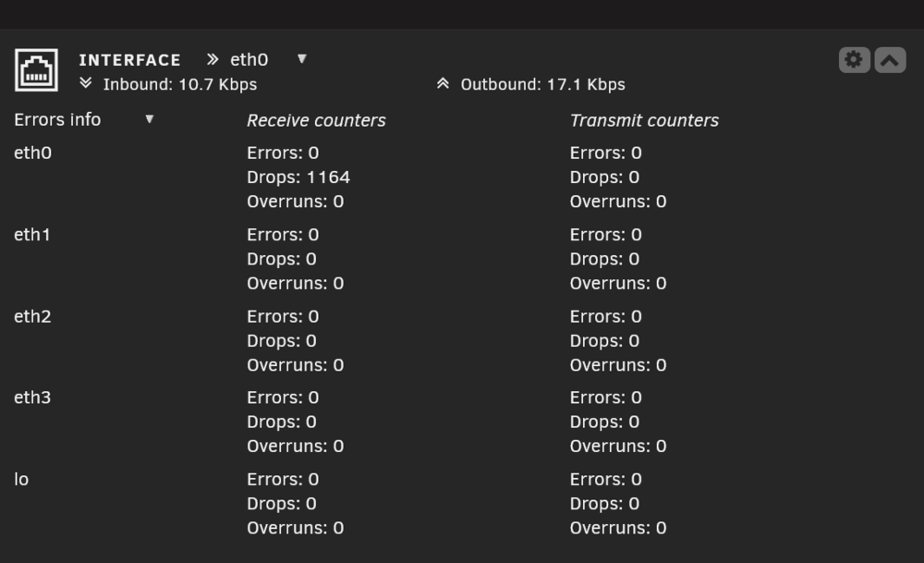The width and height of the screenshot is (924, 563).
Task: Open the Errors info view dropdown
Action: click(149, 119)
